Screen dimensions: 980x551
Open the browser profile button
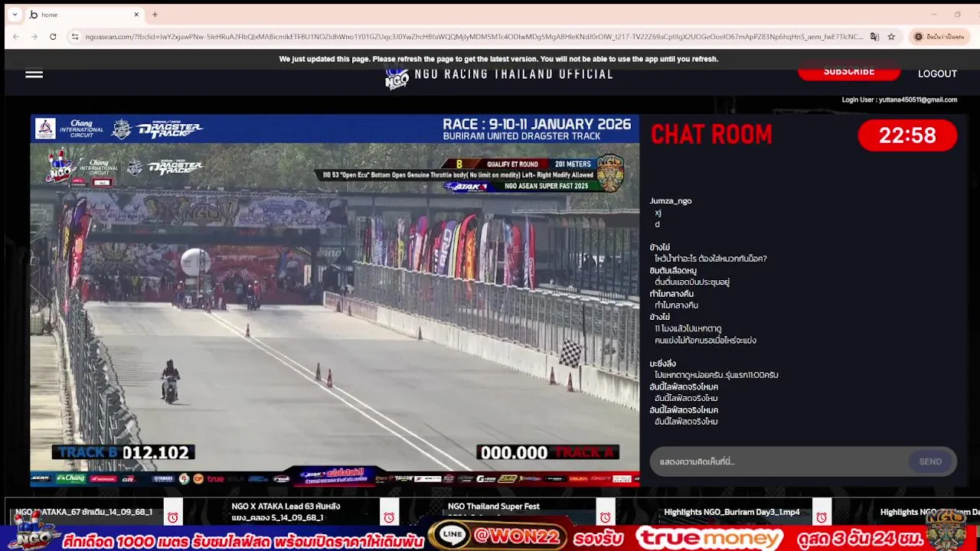[x=939, y=37]
